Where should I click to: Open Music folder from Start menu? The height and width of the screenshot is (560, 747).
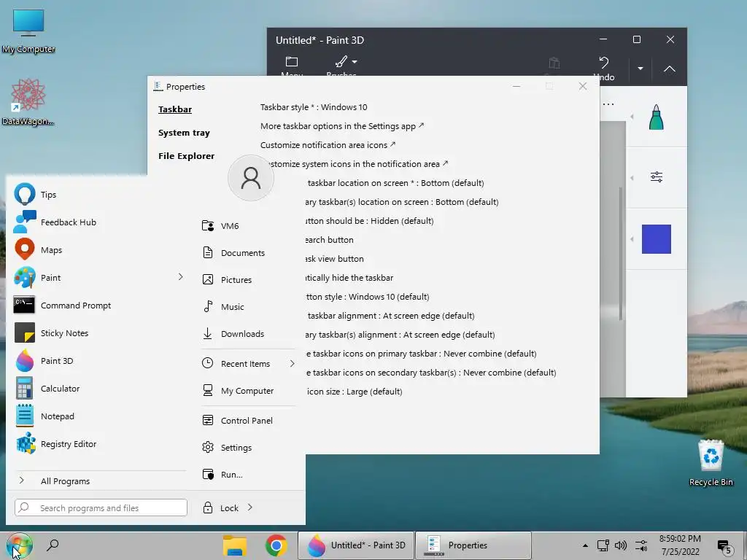[248, 307]
